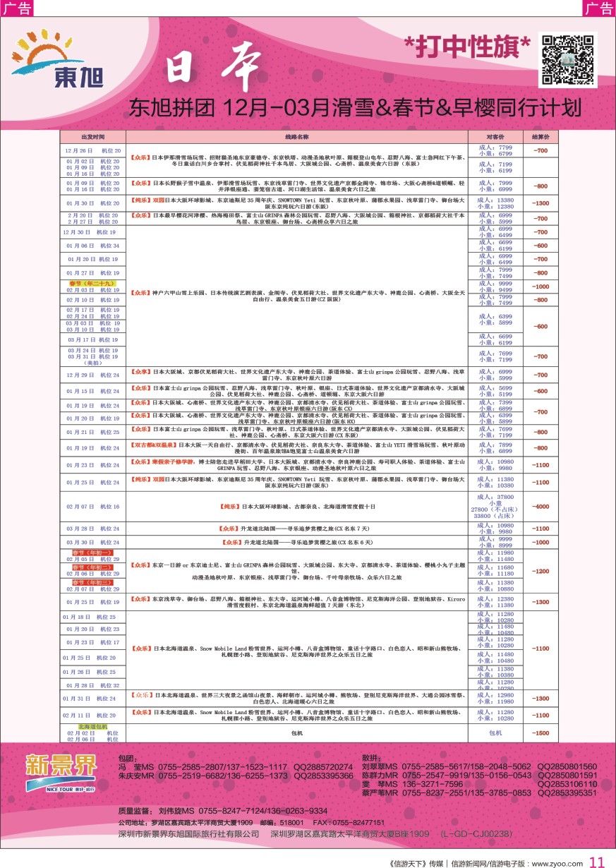Image resolution: width=616 pixels, height=868 pixels.
Task: Click the -1300 settlement for 01月30日 route
Action: 540,203
